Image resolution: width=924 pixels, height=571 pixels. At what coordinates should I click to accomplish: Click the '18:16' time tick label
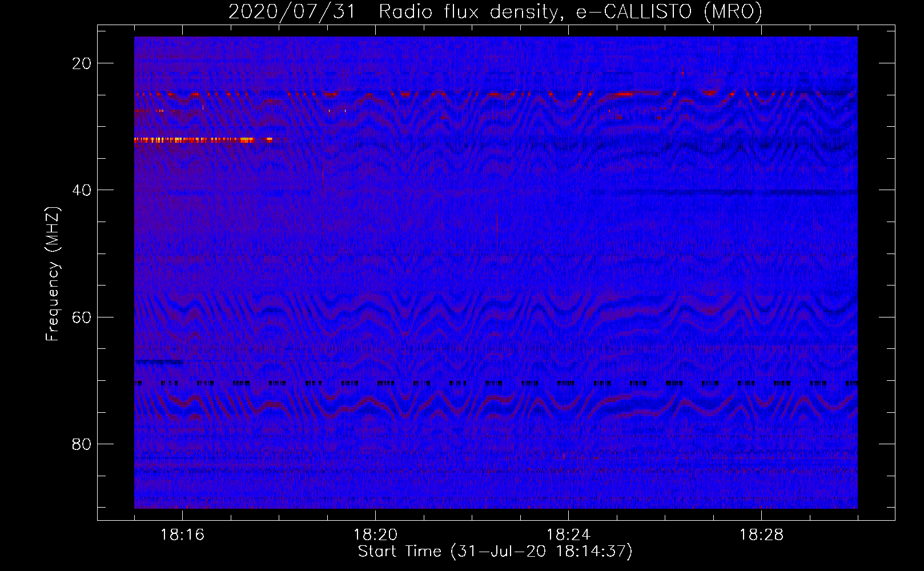(x=182, y=535)
